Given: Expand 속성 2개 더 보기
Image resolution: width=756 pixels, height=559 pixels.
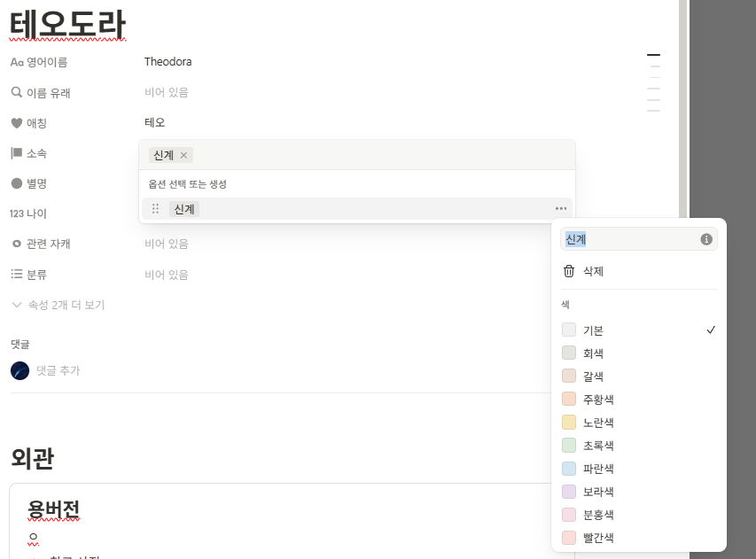Looking at the screenshot, I should point(58,305).
